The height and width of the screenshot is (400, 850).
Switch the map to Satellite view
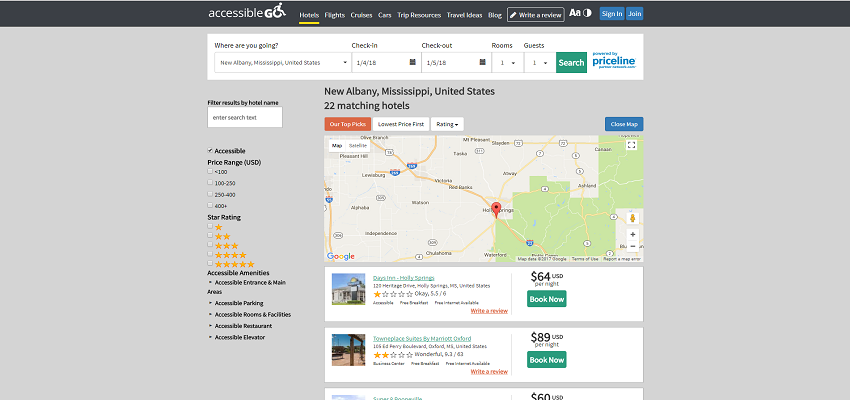click(x=358, y=145)
